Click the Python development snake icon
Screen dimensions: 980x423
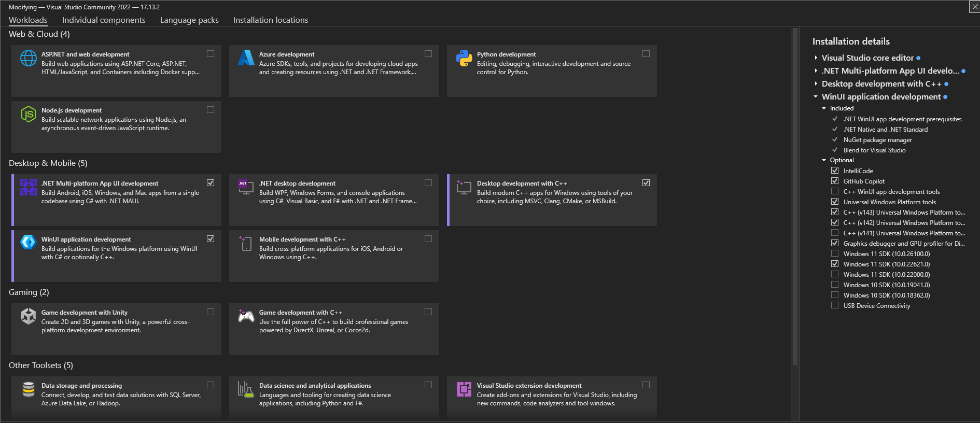click(x=464, y=58)
